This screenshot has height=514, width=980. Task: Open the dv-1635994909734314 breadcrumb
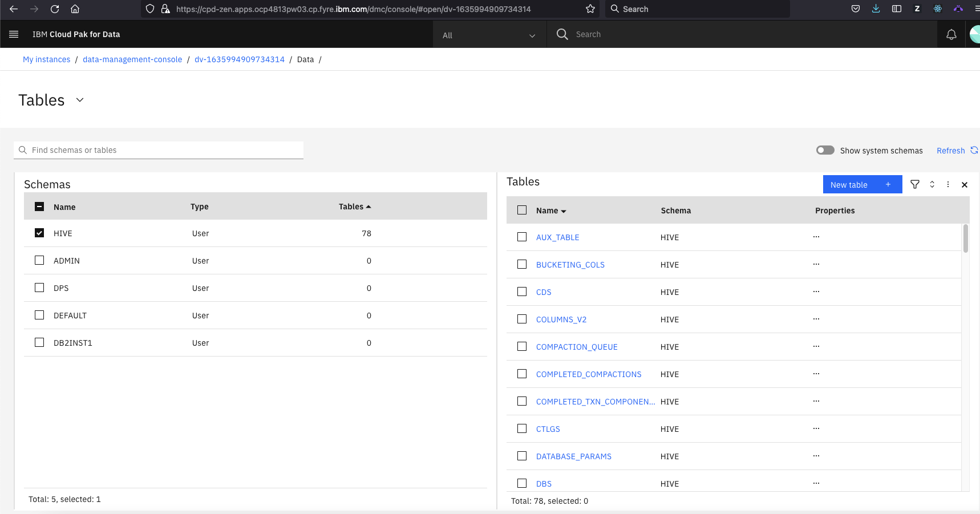(x=240, y=59)
